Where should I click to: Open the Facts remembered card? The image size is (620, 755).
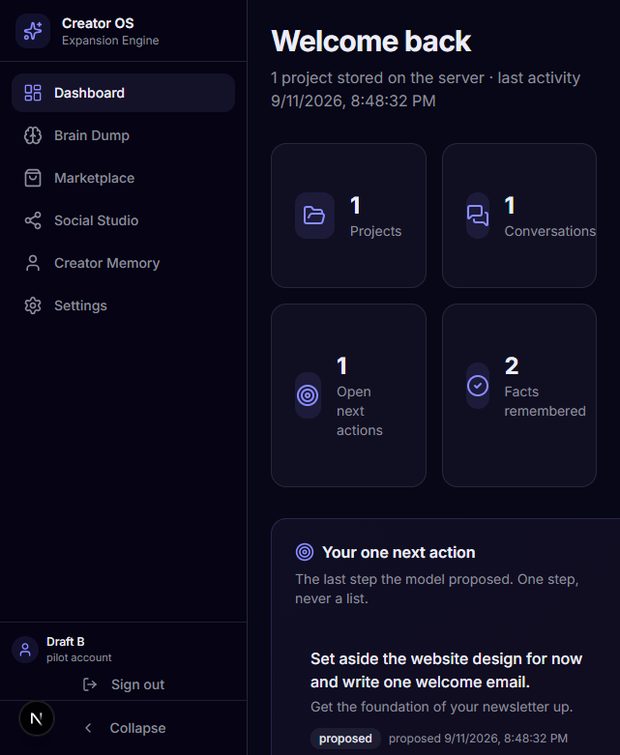(x=519, y=395)
